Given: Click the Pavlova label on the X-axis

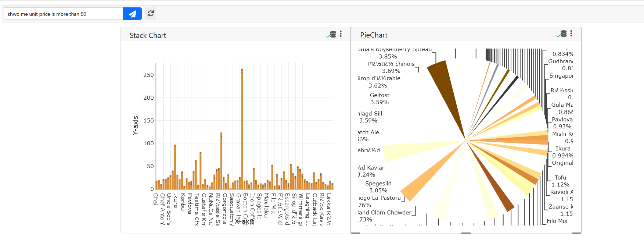Looking at the screenshot, I should pos(190,203).
